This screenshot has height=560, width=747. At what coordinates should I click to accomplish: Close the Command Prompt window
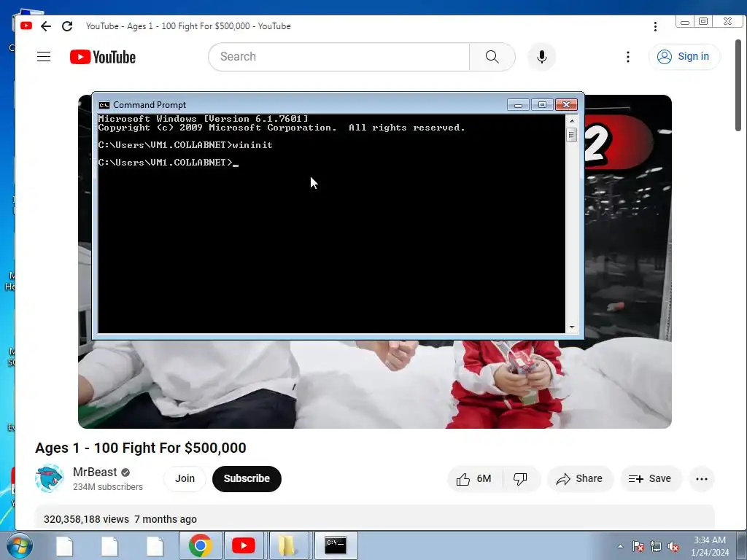[566, 105]
